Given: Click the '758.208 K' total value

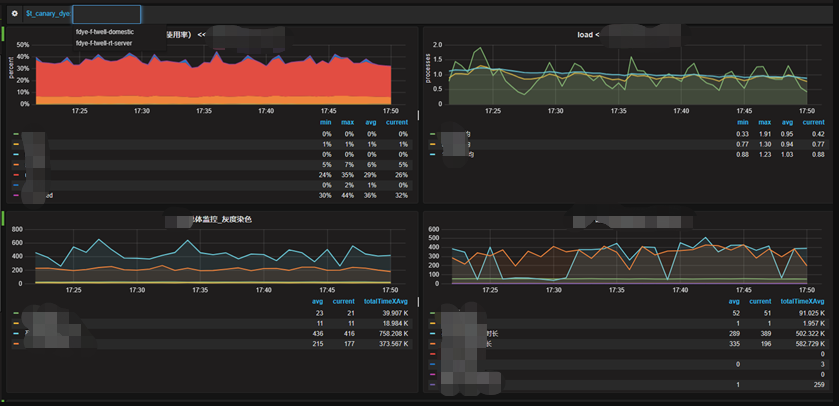Looking at the screenshot, I should point(392,333).
